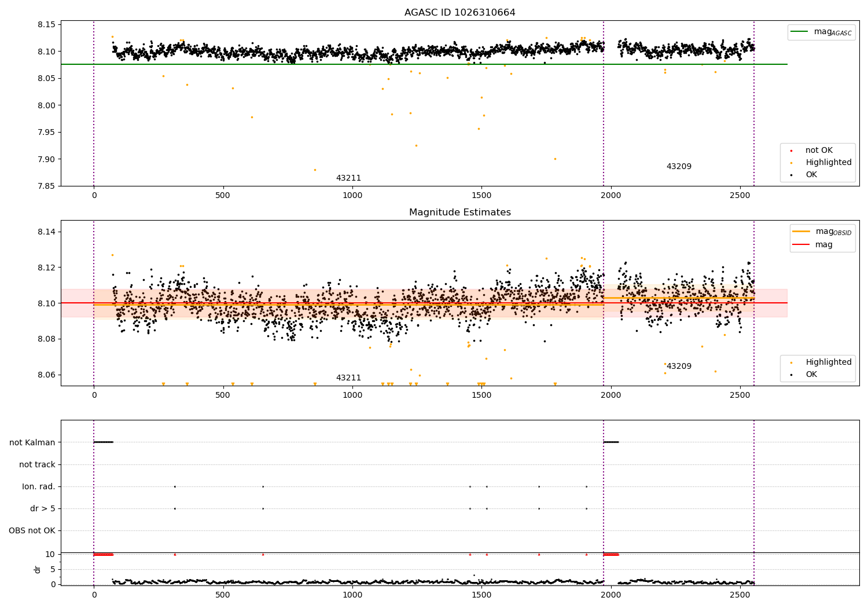Image resolution: width=868 pixels, height=608 pixels.
Task: Click the red line swatch beside 'mag' legend
Action: pos(801,245)
